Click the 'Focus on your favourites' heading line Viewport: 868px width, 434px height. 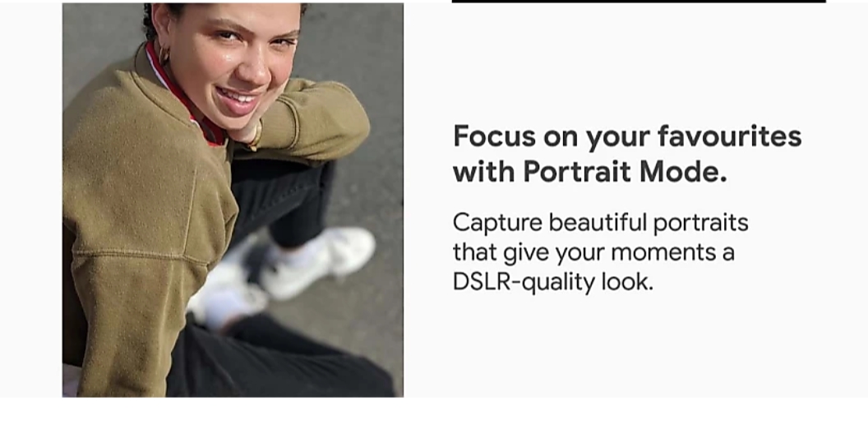click(x=627, y=136)
